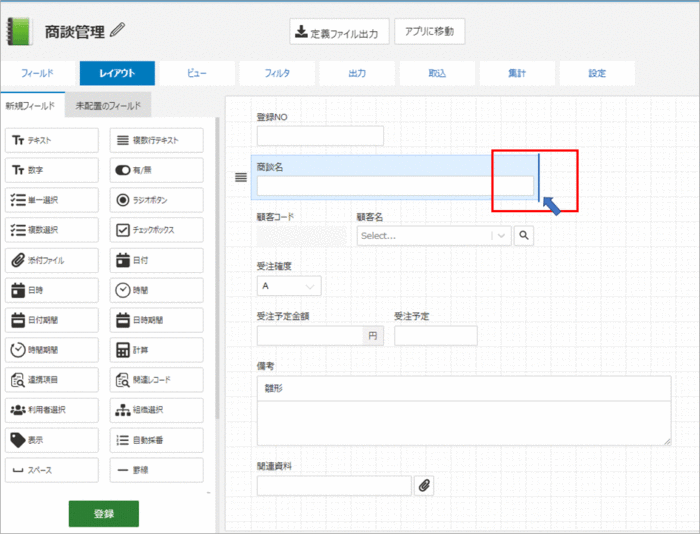Select the 表示 tag field type
Viewport: 700px width, 534px height.
(x=52, y=440)
